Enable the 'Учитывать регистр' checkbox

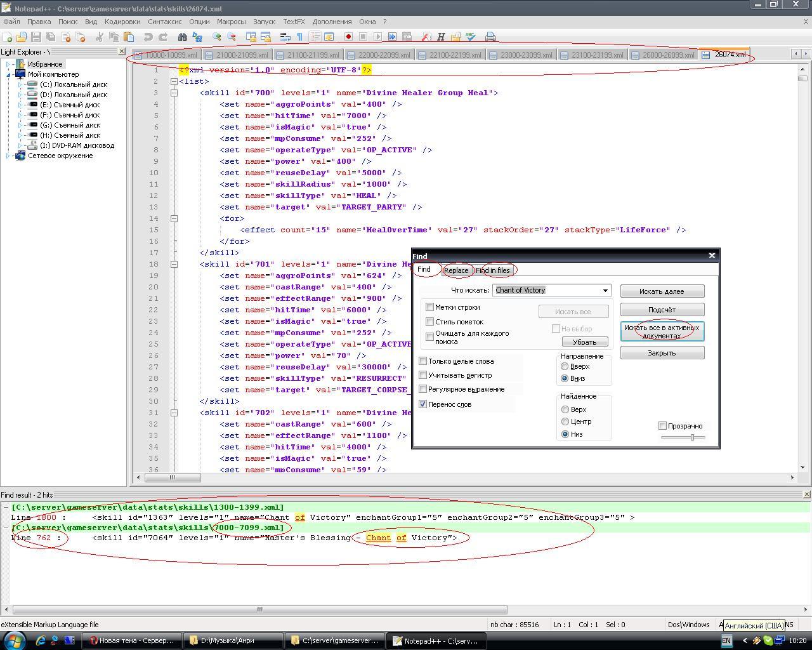click(x=423, y=375)
